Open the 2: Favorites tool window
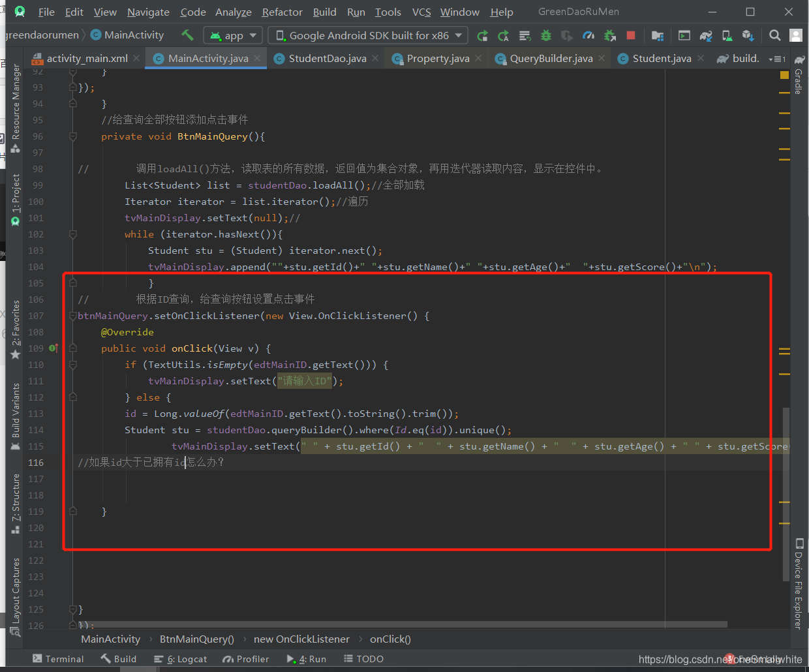809x672 pixels. click(x=16, y=329)
